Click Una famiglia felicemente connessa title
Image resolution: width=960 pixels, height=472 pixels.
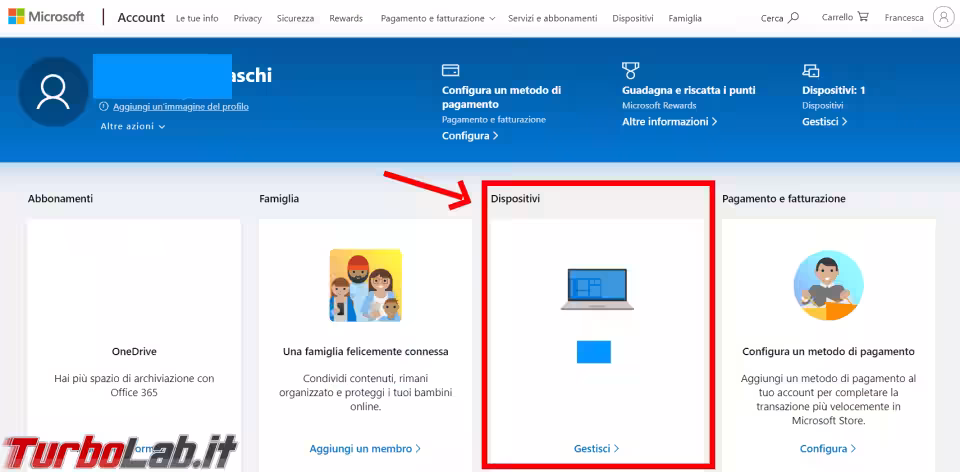[366, 351]
